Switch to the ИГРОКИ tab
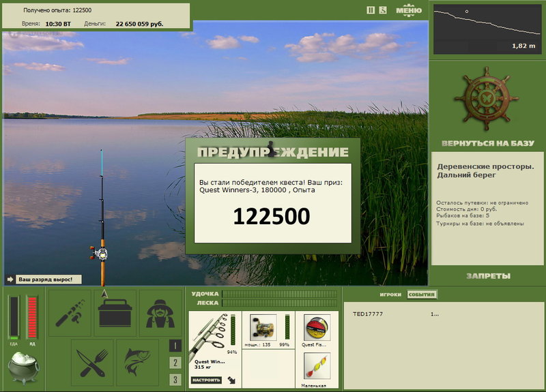546x392 pixels. coord(390,295)
